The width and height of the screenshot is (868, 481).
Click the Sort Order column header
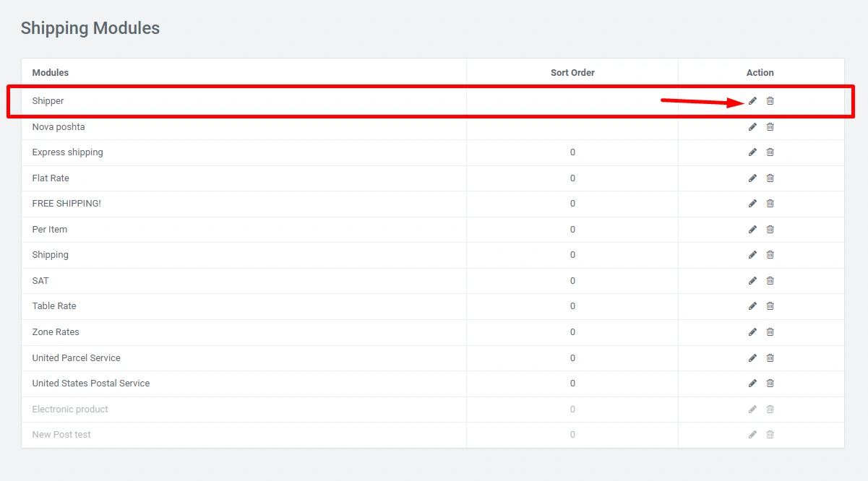pyautogui.click(x=572, y=73)
